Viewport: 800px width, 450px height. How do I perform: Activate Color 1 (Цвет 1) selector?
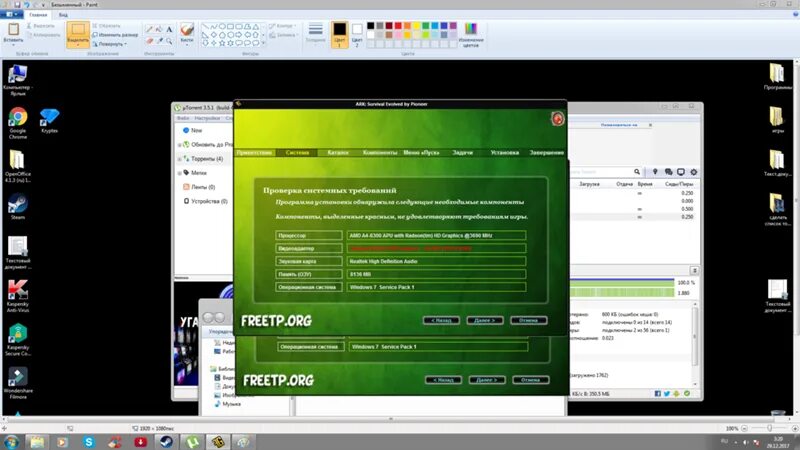tap(339, 35)
